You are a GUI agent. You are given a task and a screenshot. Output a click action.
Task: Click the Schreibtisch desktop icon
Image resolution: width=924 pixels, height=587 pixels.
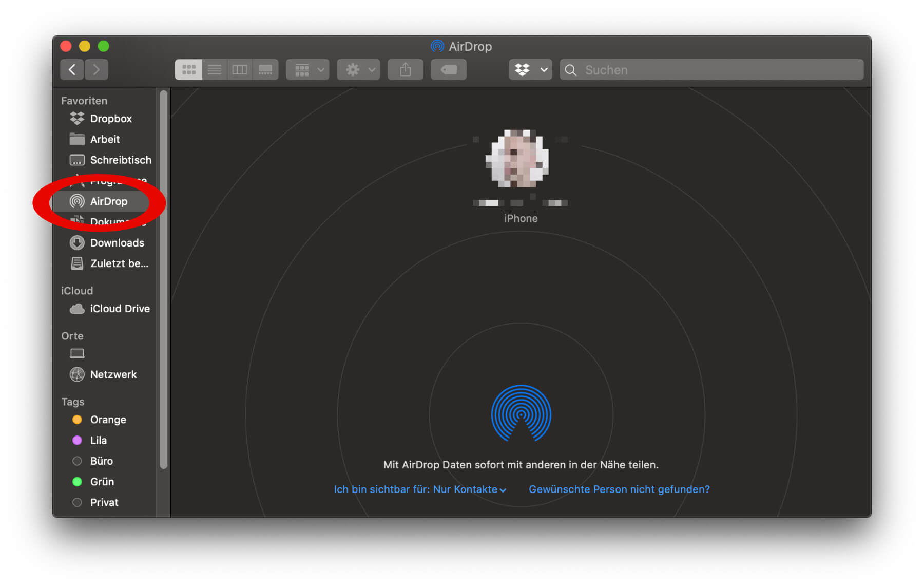coord(77,160)
